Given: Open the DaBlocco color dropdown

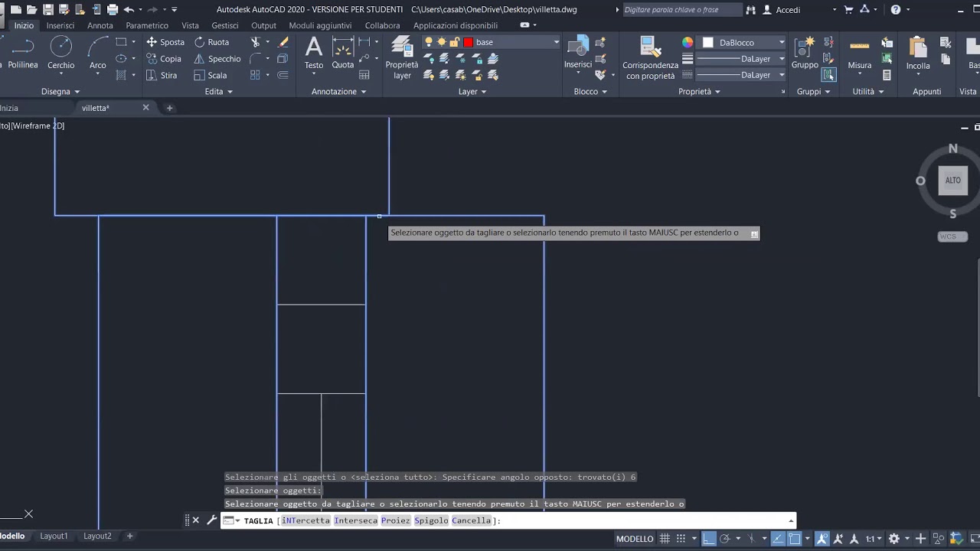Looking at the screenshot, I should pos(781,42).
